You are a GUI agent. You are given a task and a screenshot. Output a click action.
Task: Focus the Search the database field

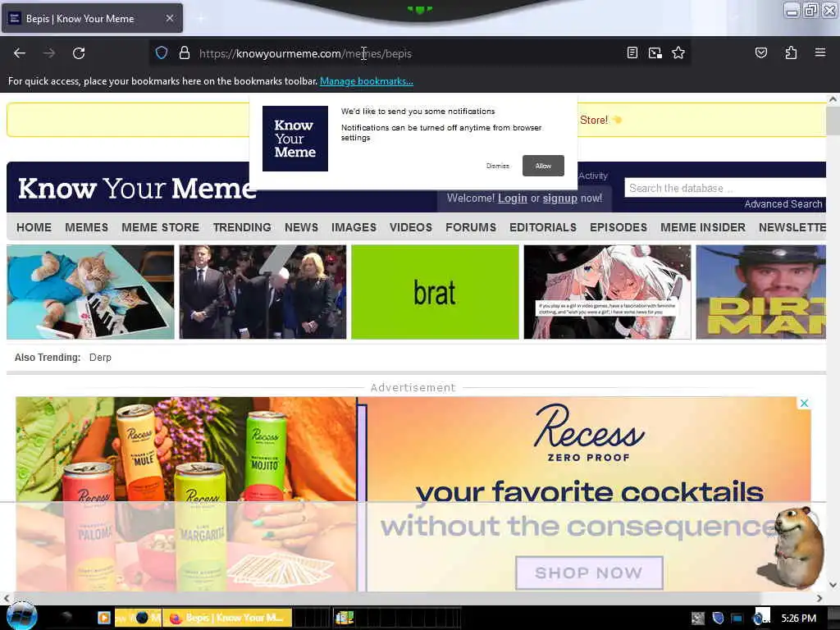725,188
